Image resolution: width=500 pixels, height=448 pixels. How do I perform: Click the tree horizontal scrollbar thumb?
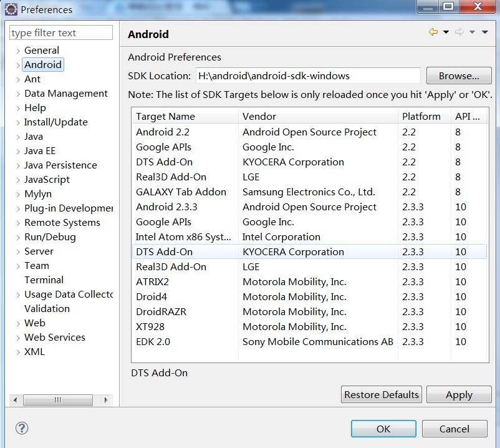(x=58, y=400)
